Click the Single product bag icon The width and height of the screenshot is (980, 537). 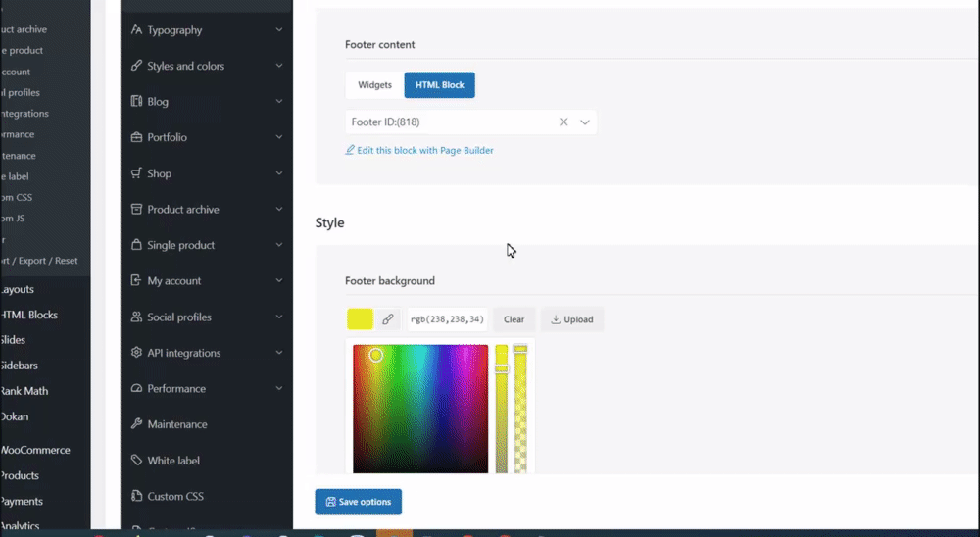pyautogui.click(x=136, y=244)
